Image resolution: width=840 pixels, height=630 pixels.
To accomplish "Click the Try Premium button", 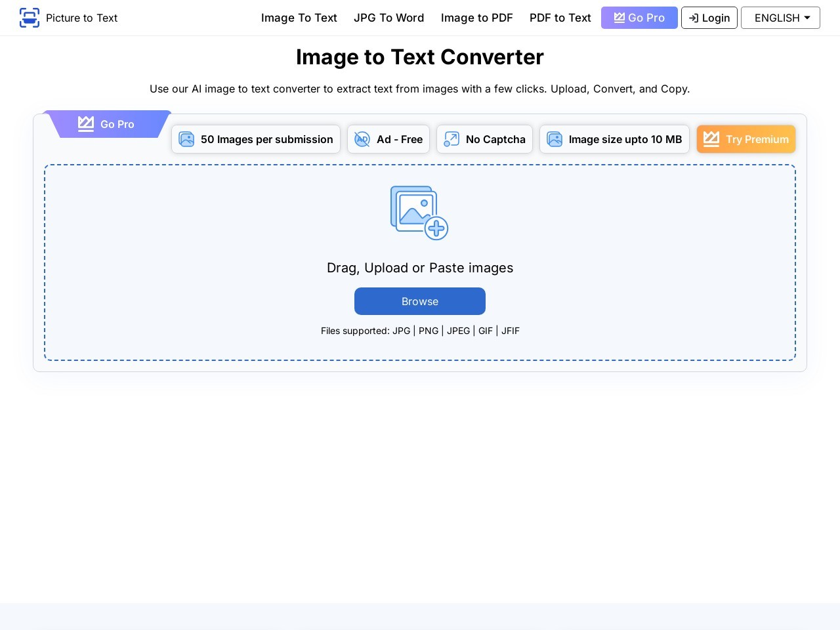I will 746,139.
